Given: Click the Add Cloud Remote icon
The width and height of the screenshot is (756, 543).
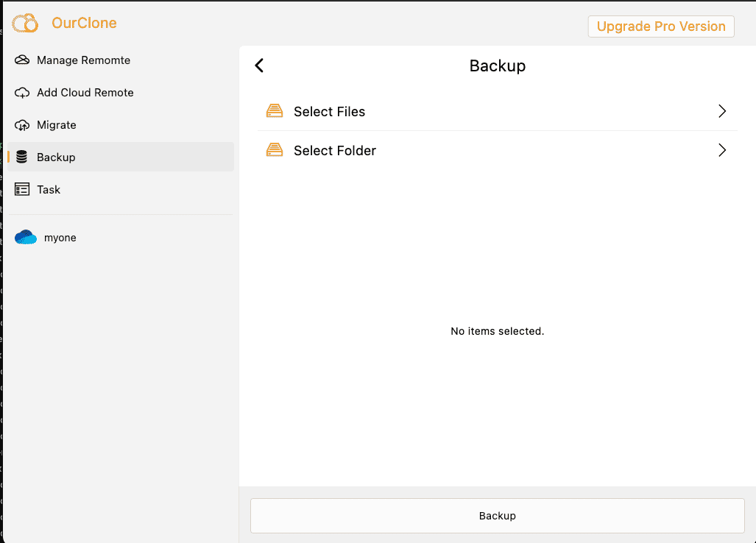Looking at the screenshot, I should point(22,93).
